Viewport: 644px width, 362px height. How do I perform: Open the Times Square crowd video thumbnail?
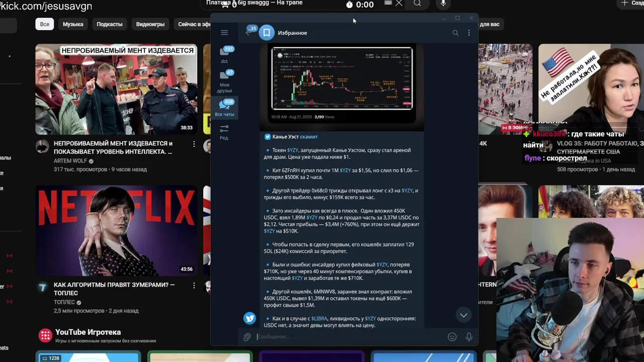click(505, 89)
